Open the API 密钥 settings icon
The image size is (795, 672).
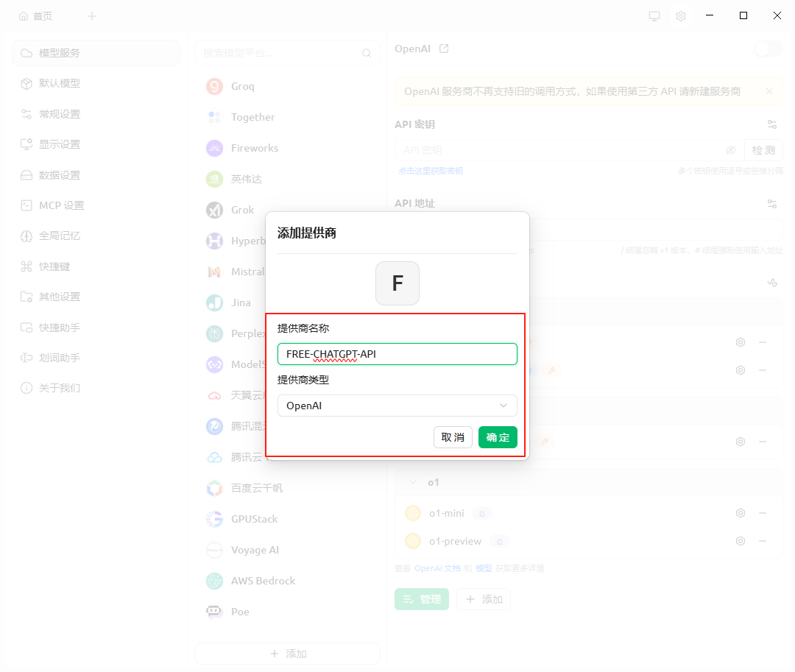coord(771,124)
